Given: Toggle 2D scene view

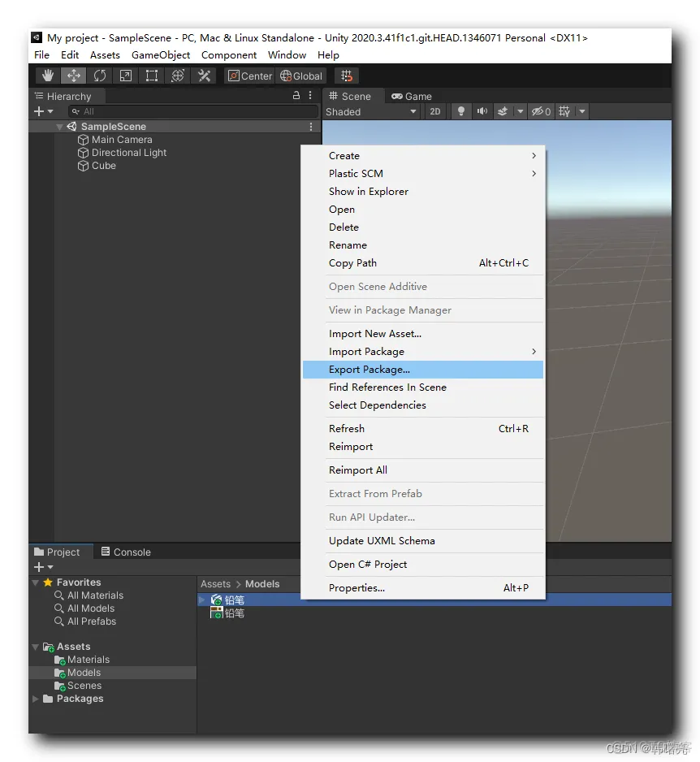Looking at the screenshot, I should click(434, 112).
